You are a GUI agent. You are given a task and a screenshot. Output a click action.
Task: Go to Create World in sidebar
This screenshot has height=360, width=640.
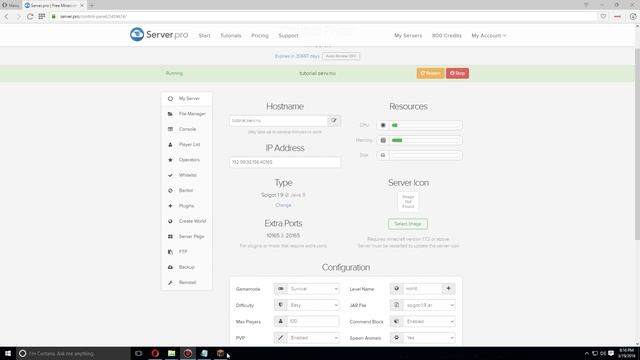point(187,221)
